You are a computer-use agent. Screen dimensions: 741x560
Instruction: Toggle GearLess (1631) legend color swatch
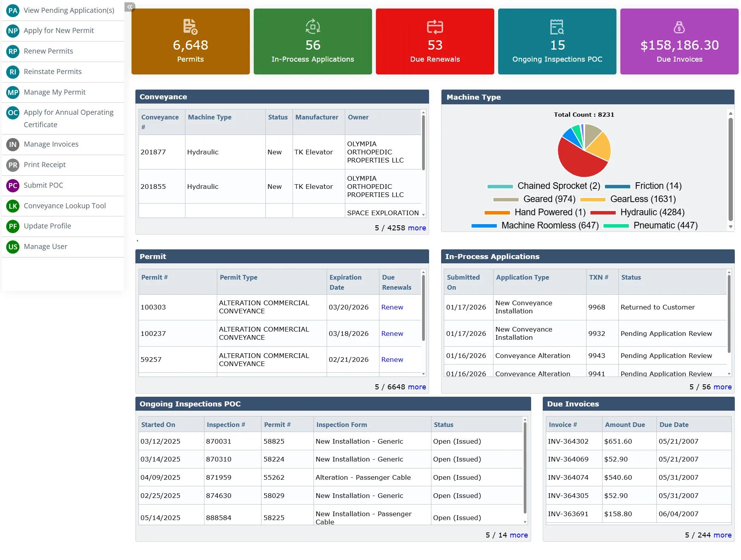pyautogui.click(x=593, y=199)
